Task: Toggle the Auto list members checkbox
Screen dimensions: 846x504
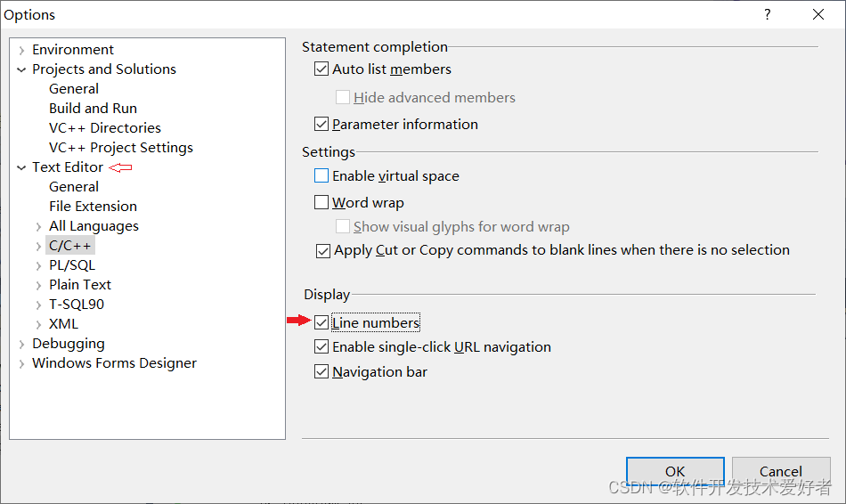Action: coord(321,69)
